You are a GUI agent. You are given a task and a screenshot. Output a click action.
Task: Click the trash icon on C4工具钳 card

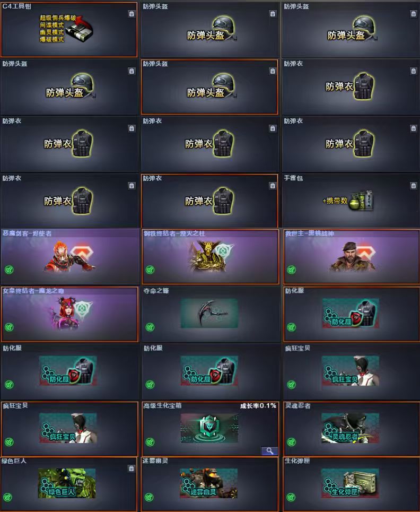132,14
